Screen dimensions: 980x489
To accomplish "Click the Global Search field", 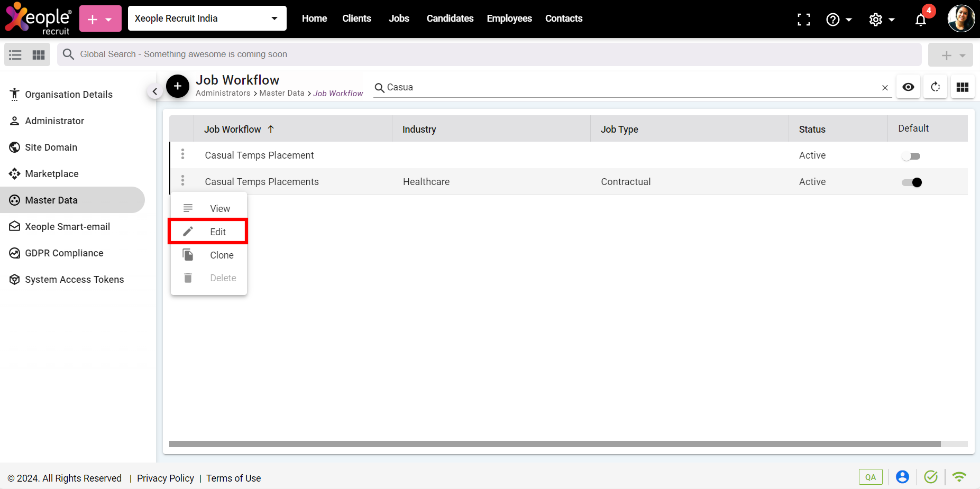I will [489, 54].
